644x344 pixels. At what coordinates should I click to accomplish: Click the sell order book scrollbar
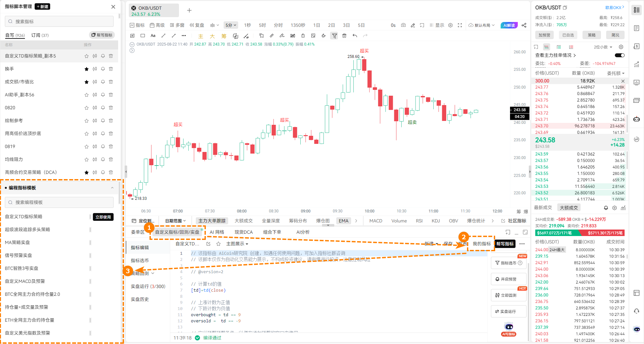(x=627, y=124)
